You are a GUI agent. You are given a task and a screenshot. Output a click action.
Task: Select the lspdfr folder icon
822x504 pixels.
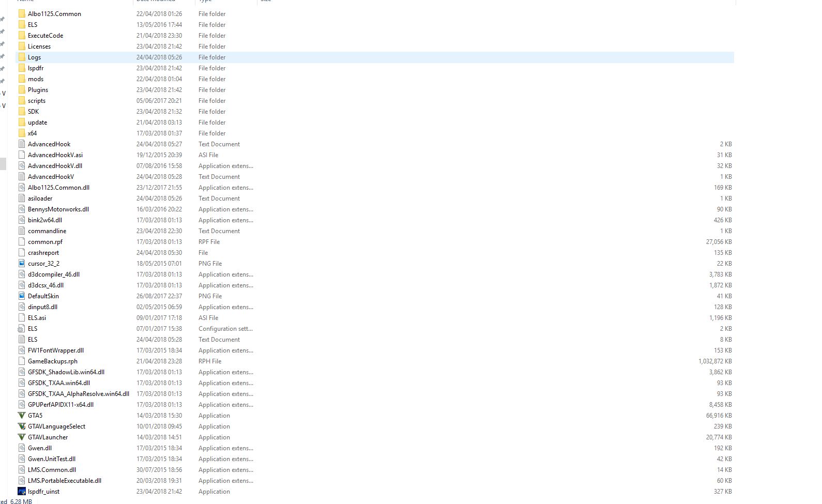[22, 68]
